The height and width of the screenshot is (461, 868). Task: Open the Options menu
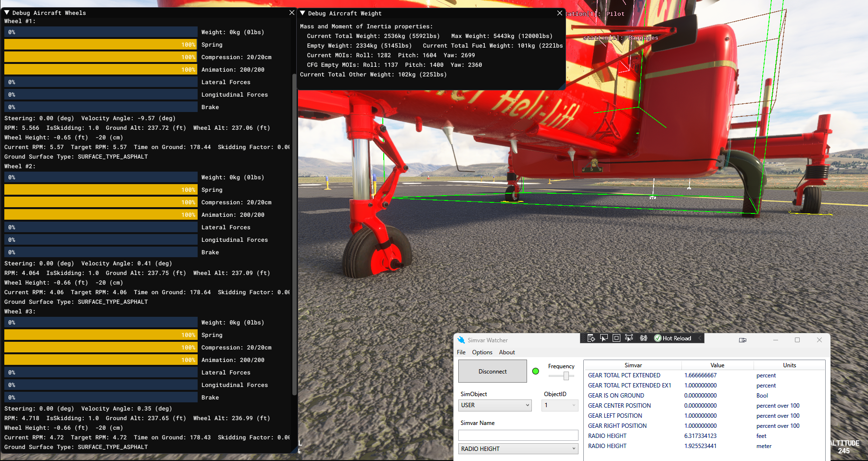click(x=482, y=352)
